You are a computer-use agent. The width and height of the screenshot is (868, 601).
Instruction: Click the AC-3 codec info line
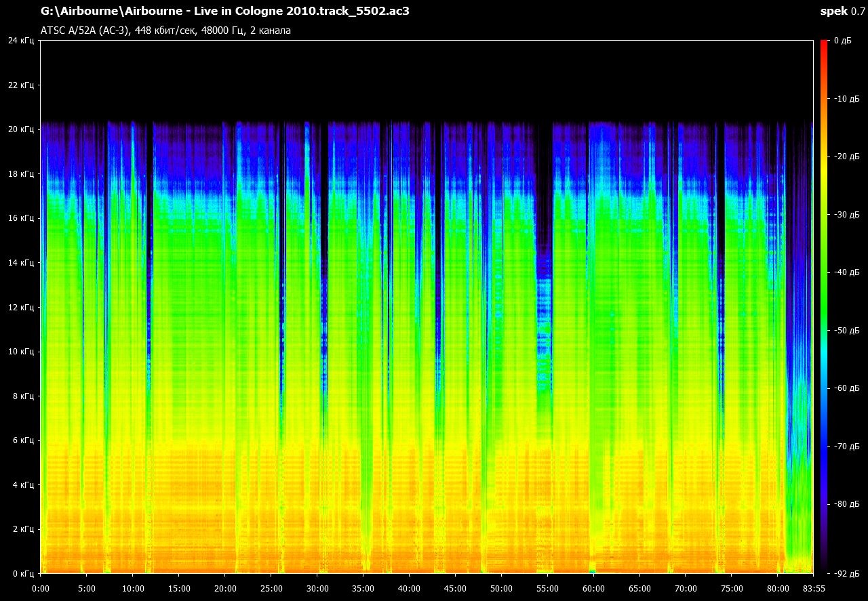coord(165,30)
